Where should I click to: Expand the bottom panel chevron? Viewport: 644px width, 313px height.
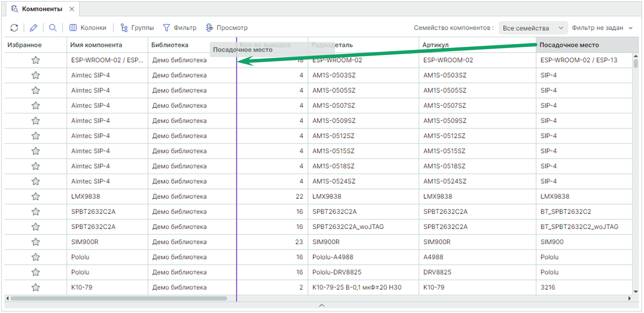pyautogui.click(x=321, y=305)
